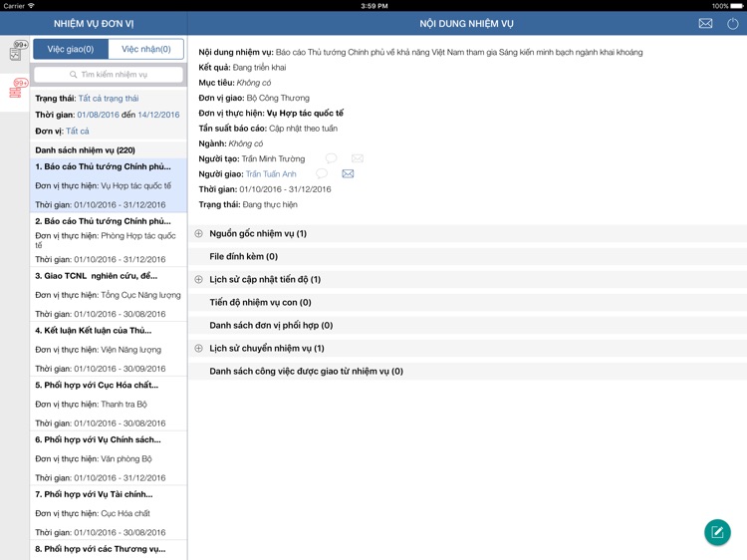Click Đơn vị thực hiện: Văn phòng Bộ

pos(93,459)
